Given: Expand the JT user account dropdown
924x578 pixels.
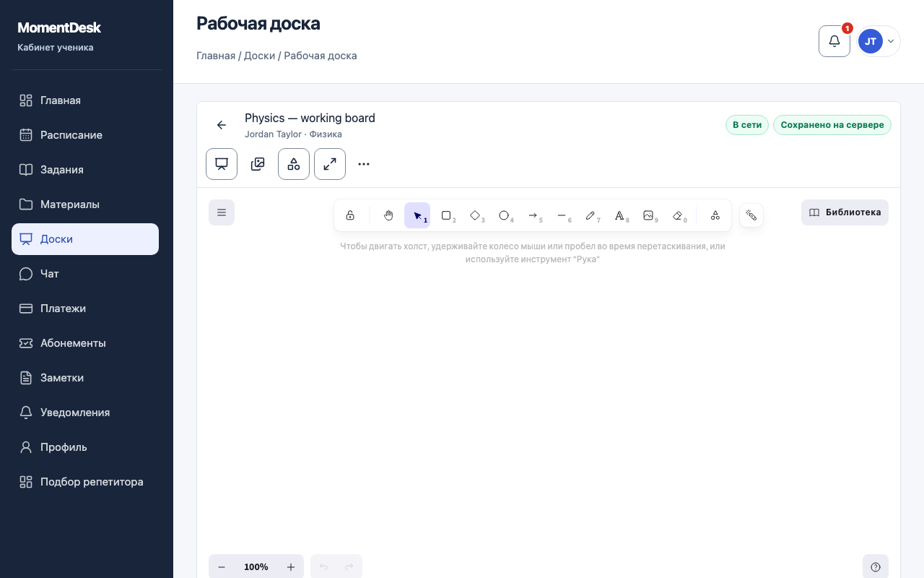Looking at the screenshot, I should [x=879, y=41].
